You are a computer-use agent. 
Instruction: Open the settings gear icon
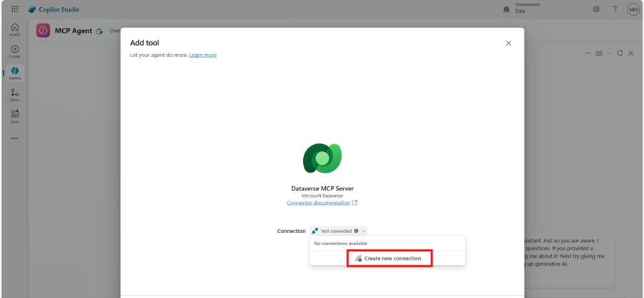pos(596,9)
